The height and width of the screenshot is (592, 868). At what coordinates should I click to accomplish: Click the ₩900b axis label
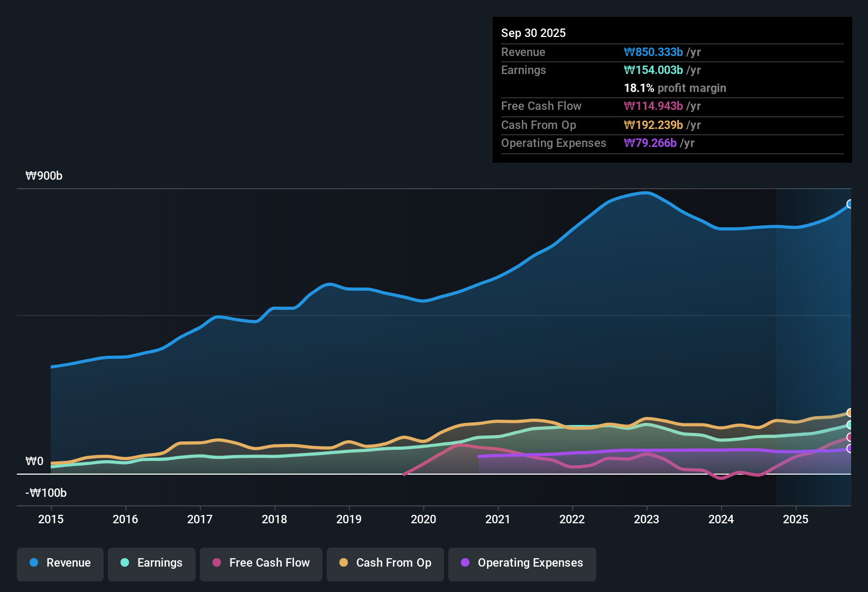pos(44,175)
